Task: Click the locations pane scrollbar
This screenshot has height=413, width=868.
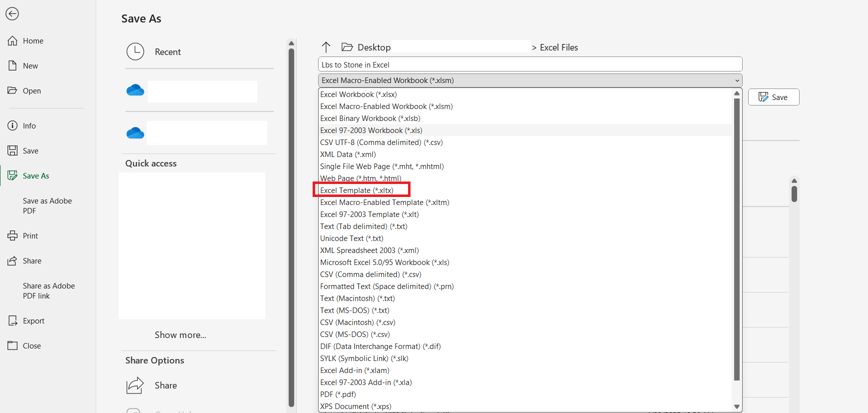Action: [291, 227]
